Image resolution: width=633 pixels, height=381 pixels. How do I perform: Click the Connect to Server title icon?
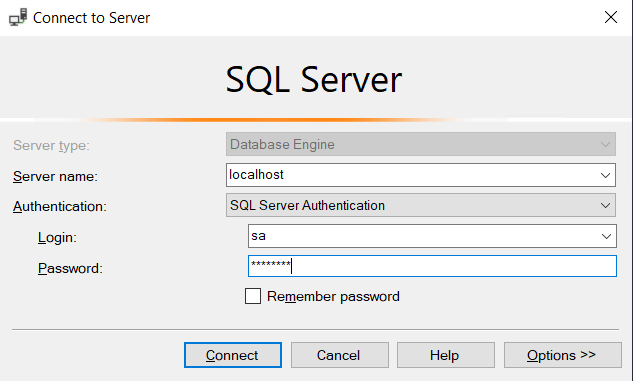18,17
